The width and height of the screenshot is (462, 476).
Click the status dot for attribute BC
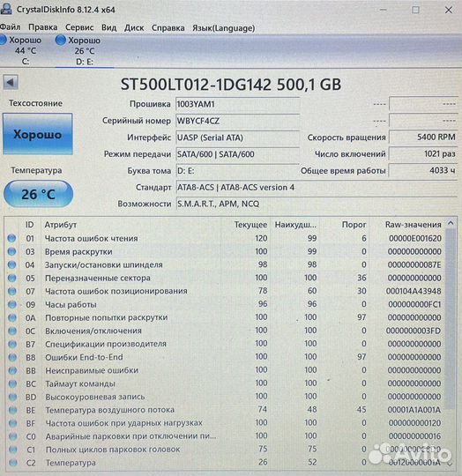click(12, 383)
